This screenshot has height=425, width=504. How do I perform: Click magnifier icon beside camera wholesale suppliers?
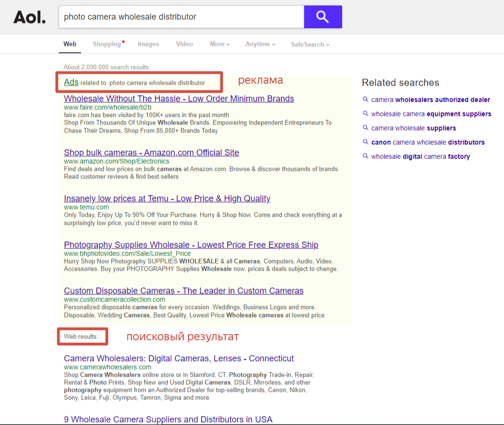click(366, 127)
